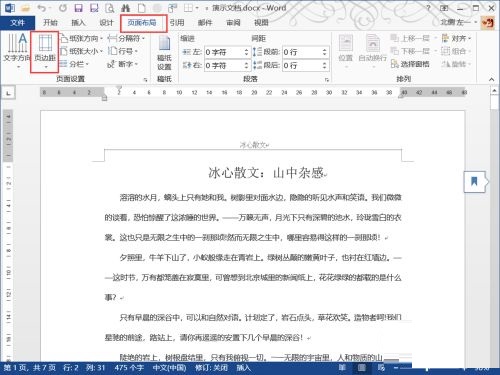Click the 稿纸设置 manuscript paper icon
Viewport: 500px width, 375px height.
[x=164, y=53]
